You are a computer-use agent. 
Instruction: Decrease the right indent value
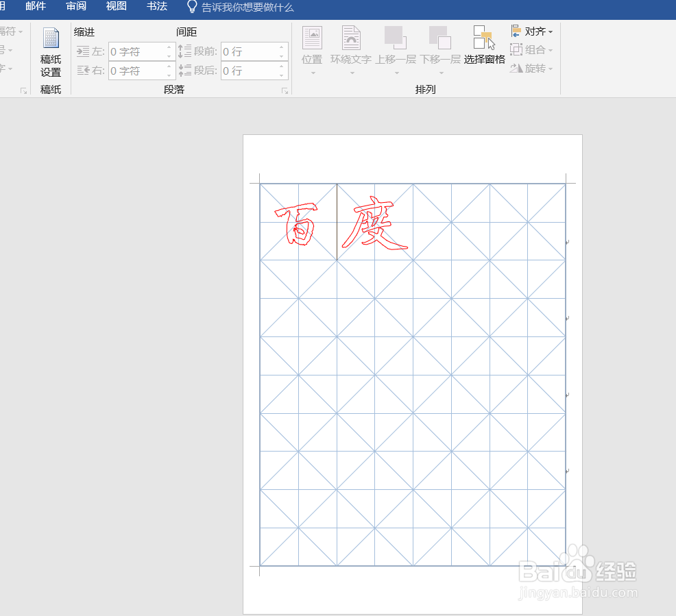(x=169, y=75)
